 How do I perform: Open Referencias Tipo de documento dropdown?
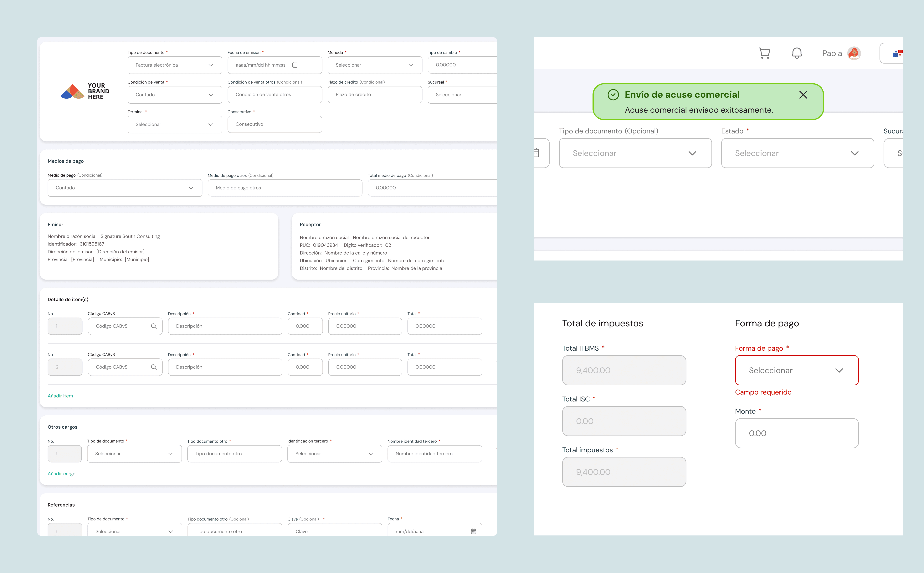135,530
